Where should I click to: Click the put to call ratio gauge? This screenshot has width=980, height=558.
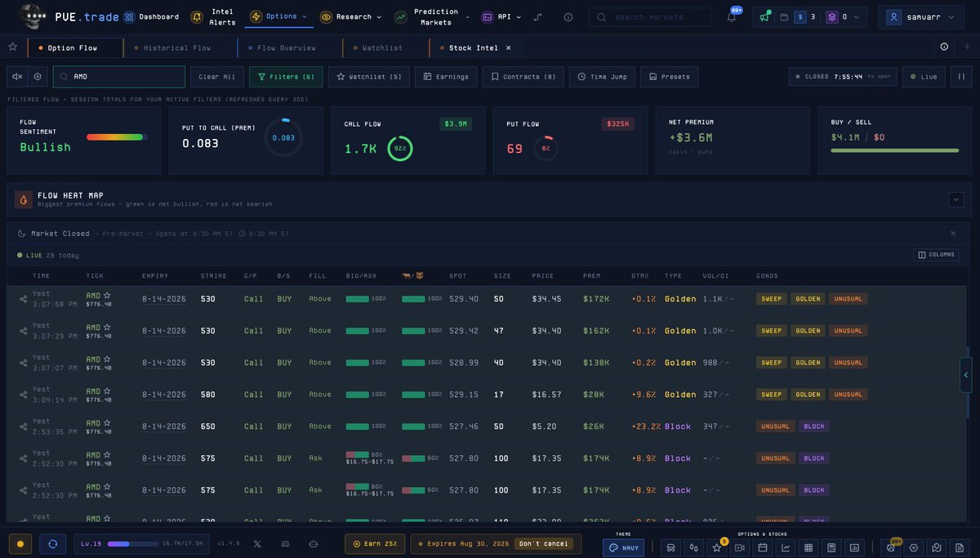point(283,138)
